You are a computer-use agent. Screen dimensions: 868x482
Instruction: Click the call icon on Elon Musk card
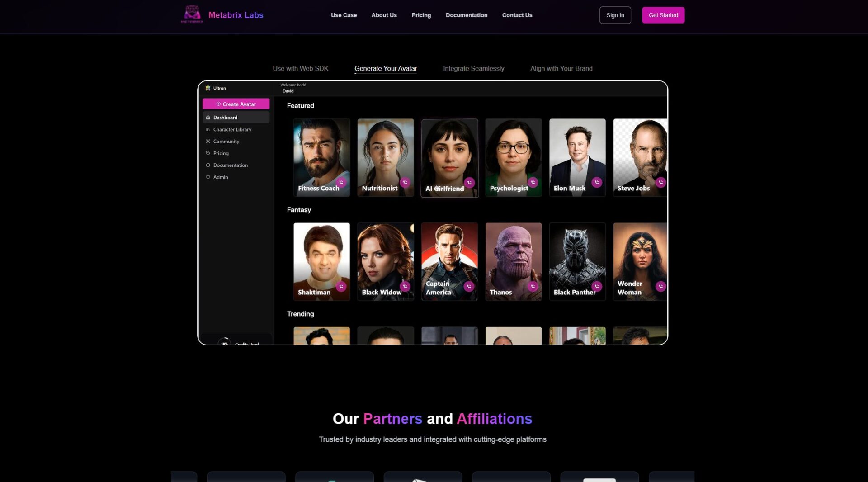597,182
